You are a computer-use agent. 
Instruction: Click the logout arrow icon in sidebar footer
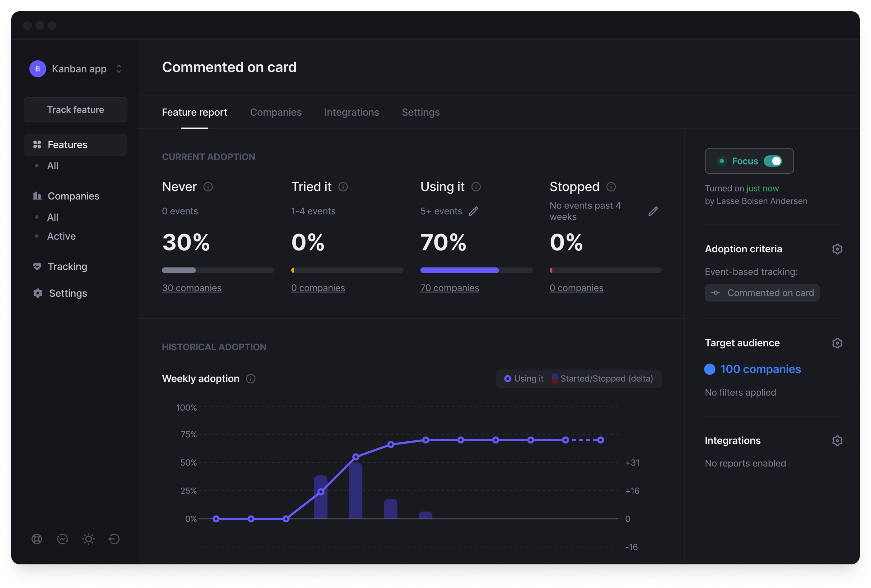click(114, 539)
